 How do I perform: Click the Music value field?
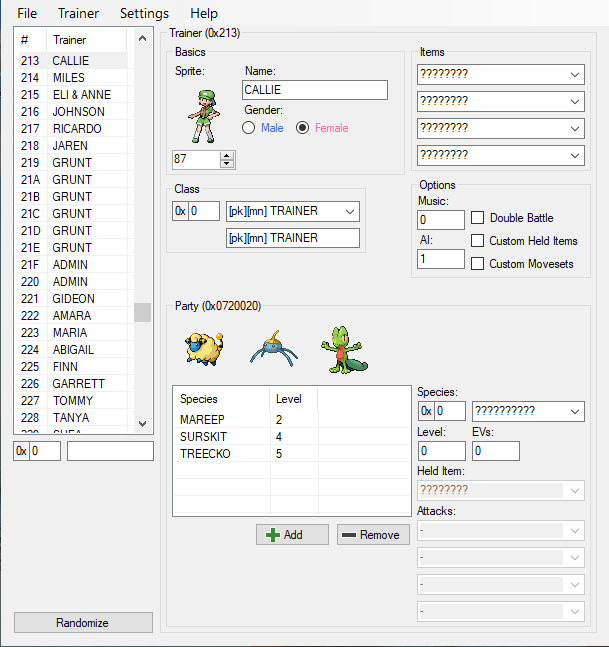click(441, 220)
